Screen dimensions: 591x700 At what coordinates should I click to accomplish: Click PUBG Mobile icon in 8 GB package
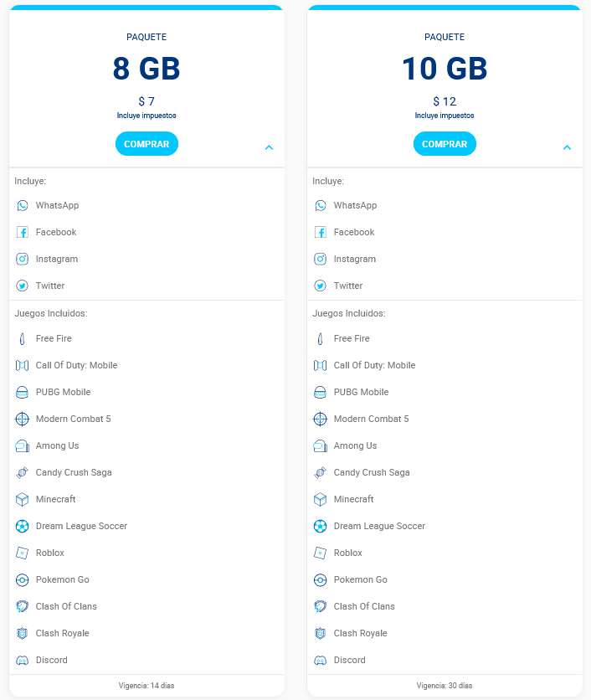23,392
